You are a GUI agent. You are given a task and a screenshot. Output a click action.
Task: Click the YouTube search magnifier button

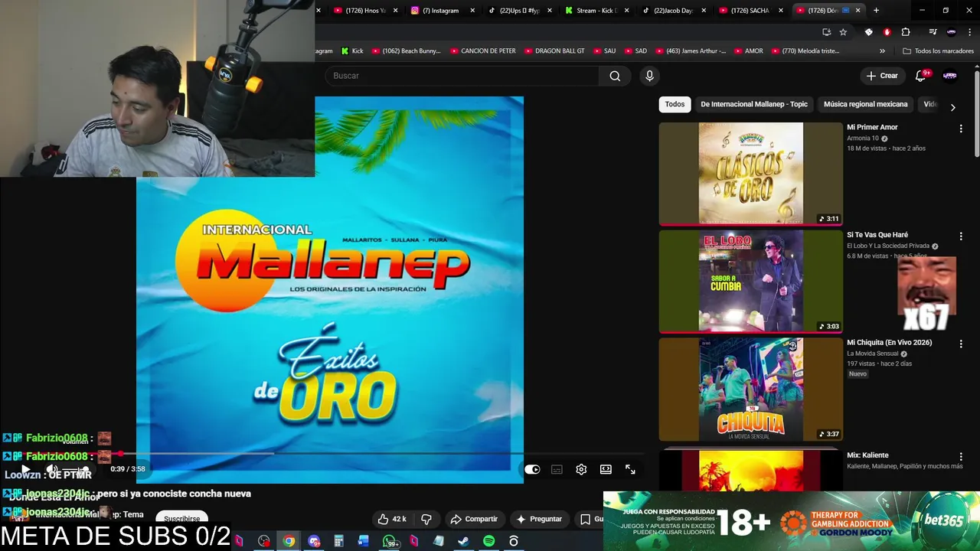point(615,76)
